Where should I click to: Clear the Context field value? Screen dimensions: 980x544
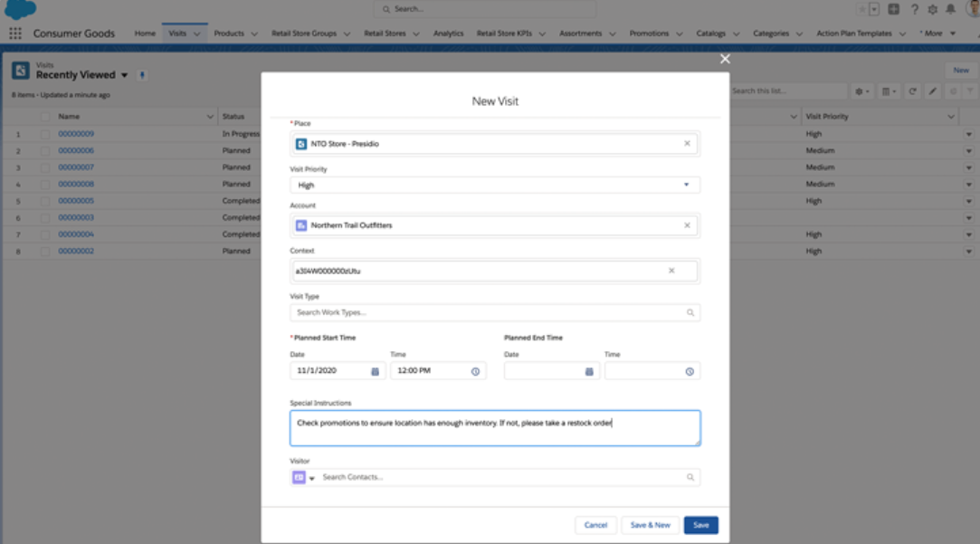point(671,271)
